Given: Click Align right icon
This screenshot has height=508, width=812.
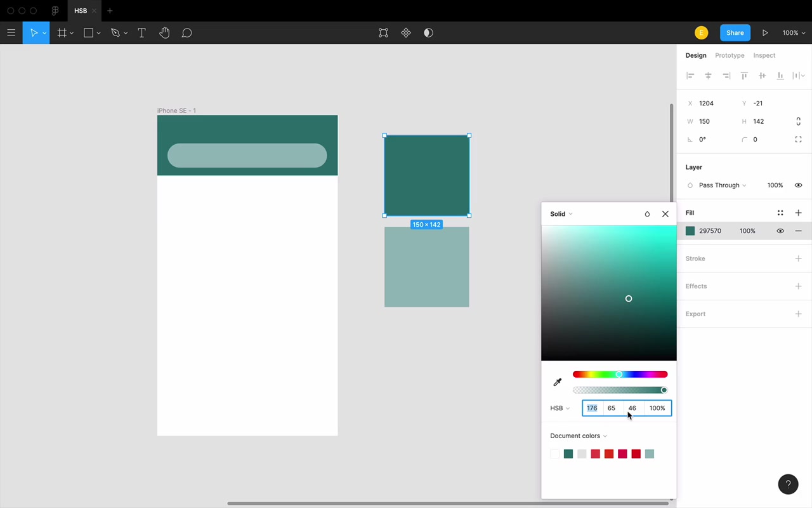Looking at the screenshot, I should (726, 76).
